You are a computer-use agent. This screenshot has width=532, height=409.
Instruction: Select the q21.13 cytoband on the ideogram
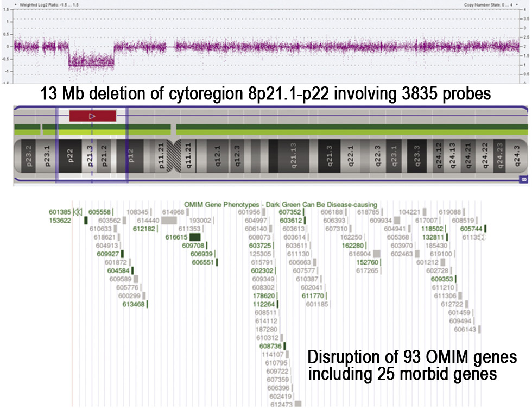coord(293,156)
